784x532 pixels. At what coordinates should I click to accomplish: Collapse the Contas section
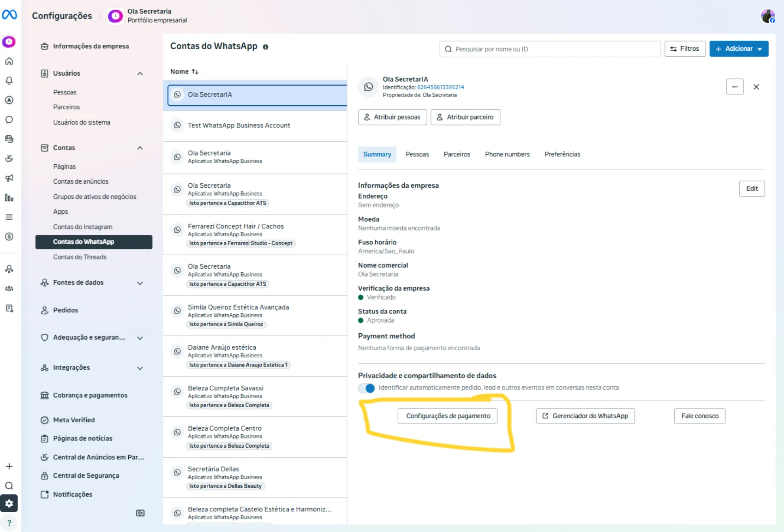(140, 148)
